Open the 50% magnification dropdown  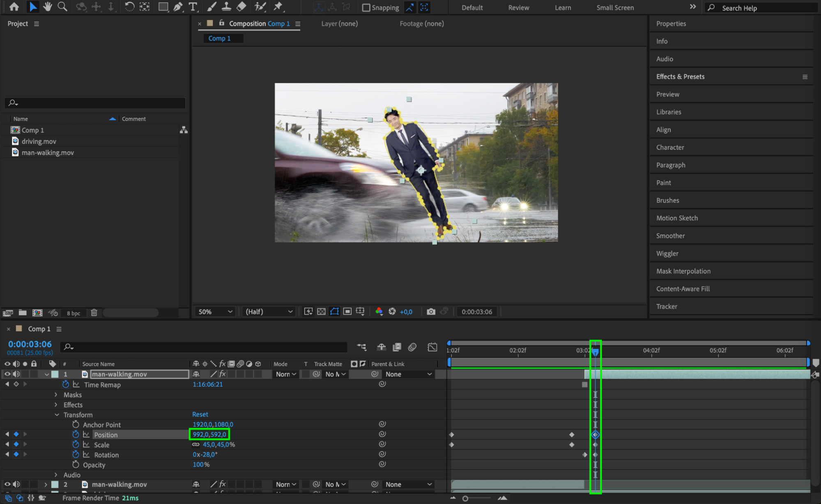[x=215, y=312]
